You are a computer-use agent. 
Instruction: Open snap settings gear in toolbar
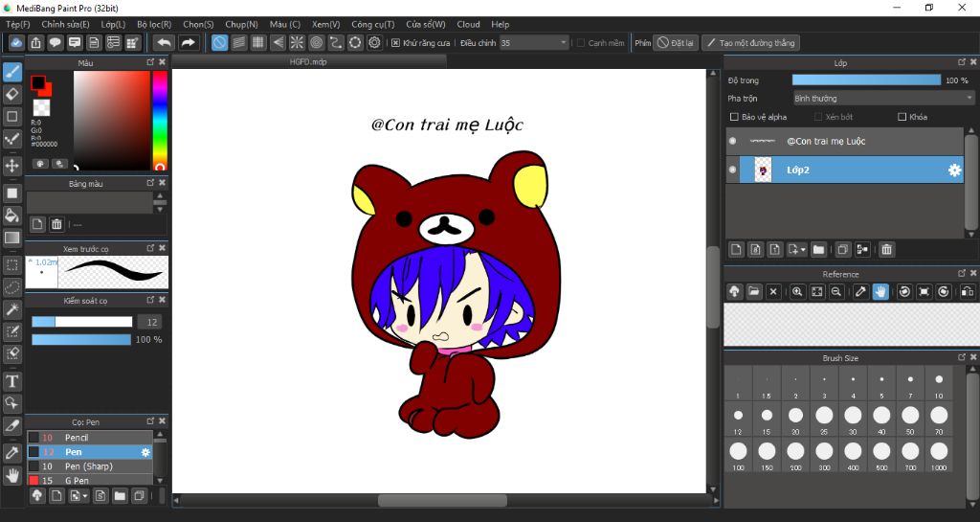(374, 42)
